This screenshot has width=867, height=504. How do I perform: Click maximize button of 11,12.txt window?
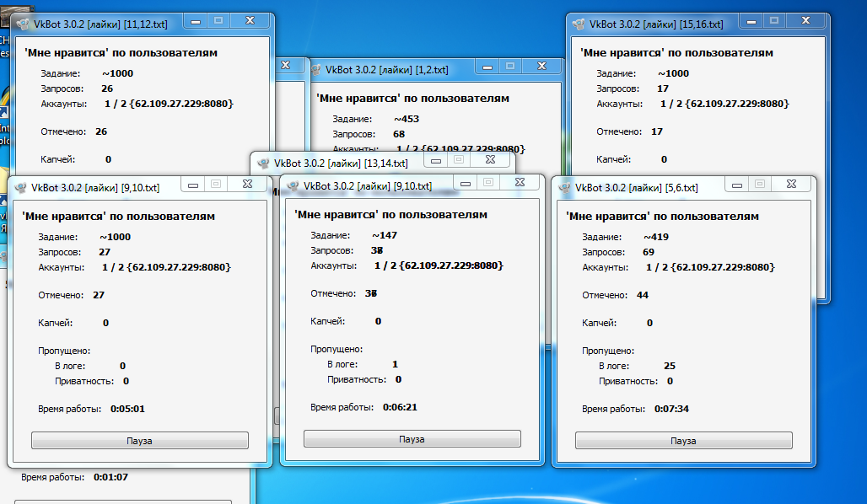point(218,21)
